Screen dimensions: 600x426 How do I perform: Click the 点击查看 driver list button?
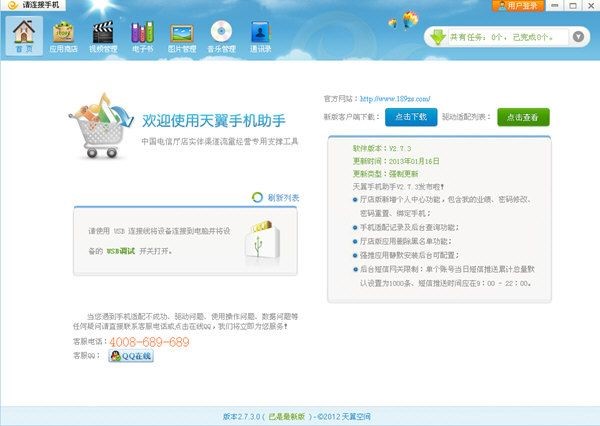tap(523, 117)
